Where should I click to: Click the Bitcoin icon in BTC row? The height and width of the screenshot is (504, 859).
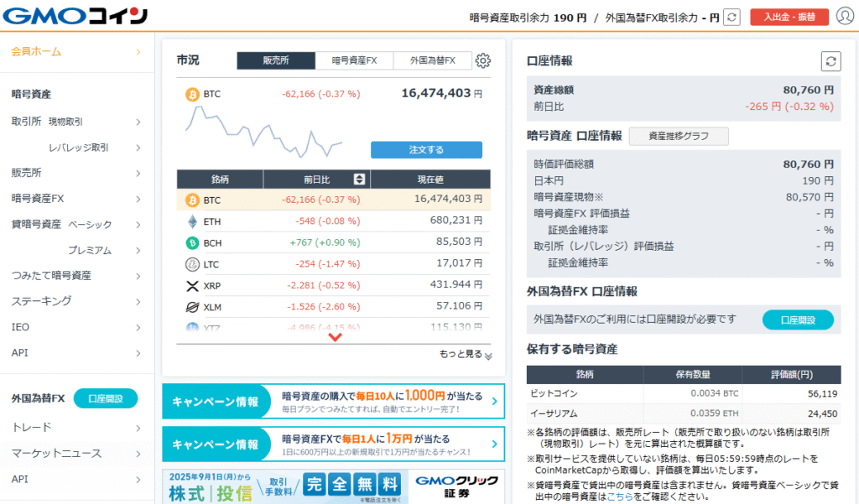(x=191, y=200)
